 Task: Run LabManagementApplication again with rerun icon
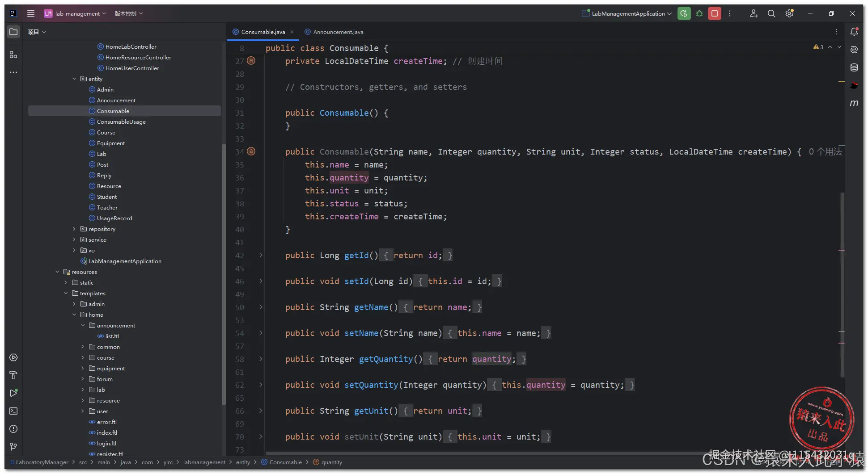point(684,13)
